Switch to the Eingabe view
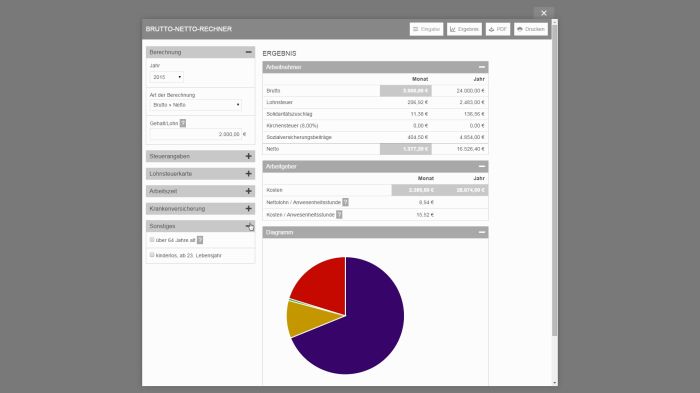The height and width of the screenshot is (393, 700). click(426, 29)
